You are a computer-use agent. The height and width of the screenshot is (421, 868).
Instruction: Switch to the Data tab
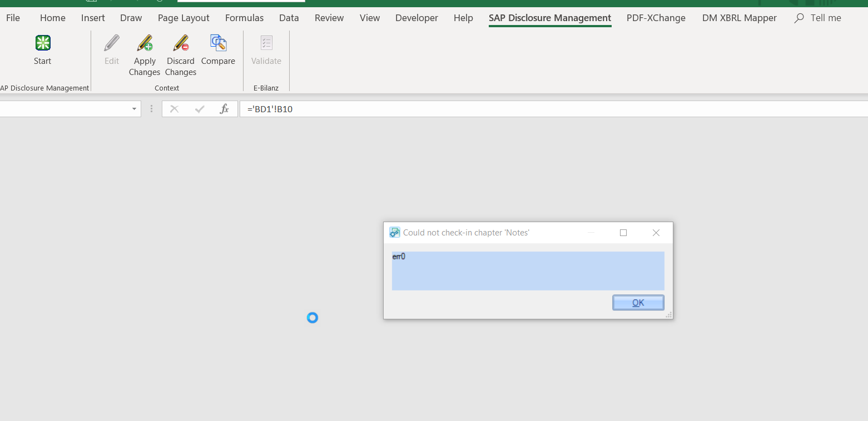point(289,18)
